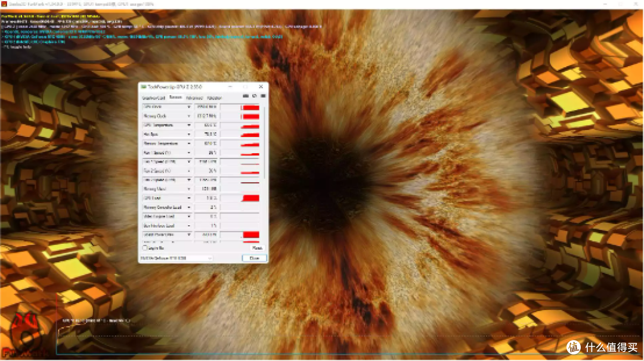Click the GPU Clock value field

(x=206, y=107)
